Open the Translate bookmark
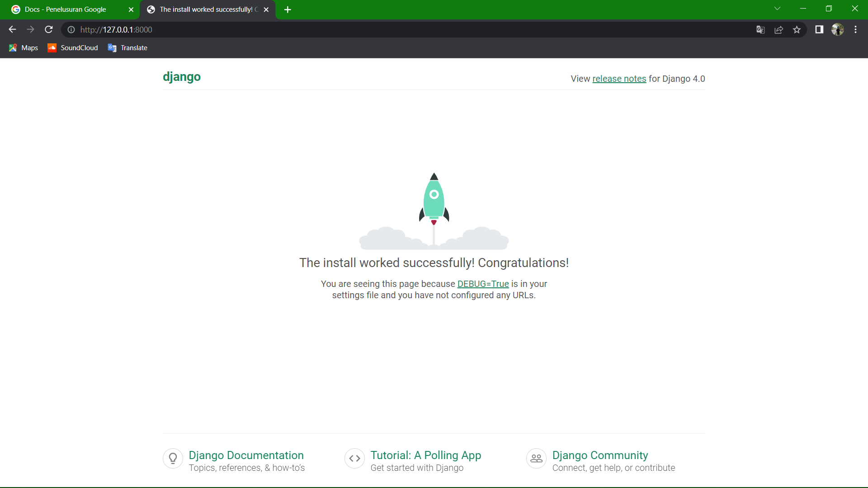868x488 pixels. pyautogui.click(x=128, y=48)
